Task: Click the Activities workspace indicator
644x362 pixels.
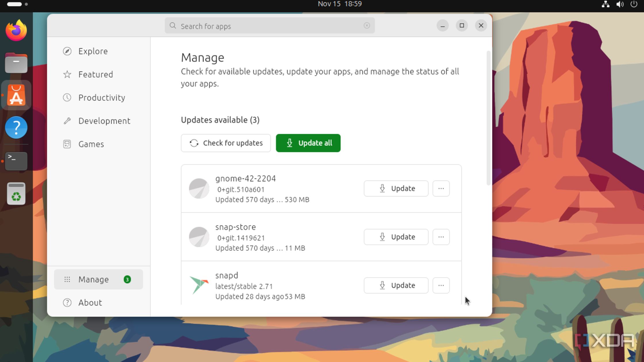Action: [x=17, y=4]
